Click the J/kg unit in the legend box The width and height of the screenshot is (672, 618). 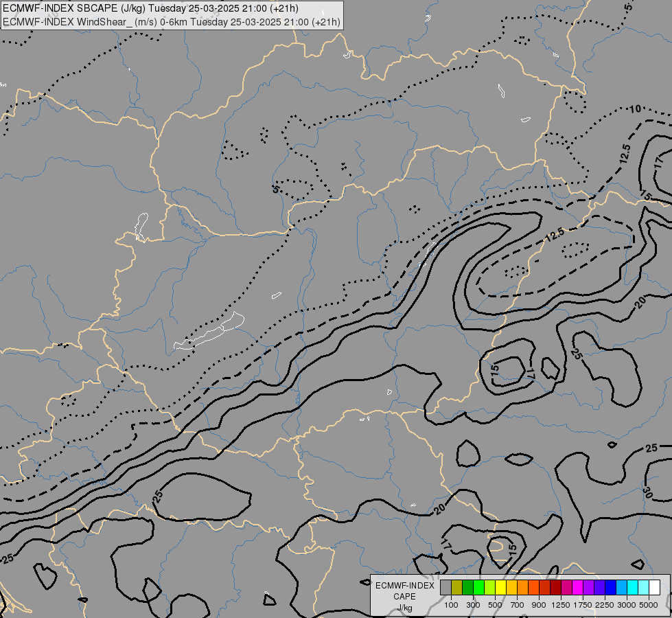(404, 608)
